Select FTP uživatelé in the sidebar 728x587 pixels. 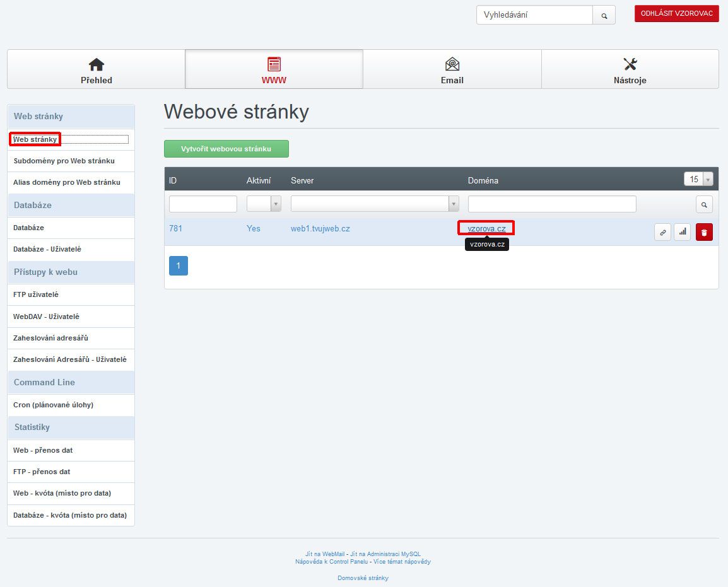click(36, 294)
